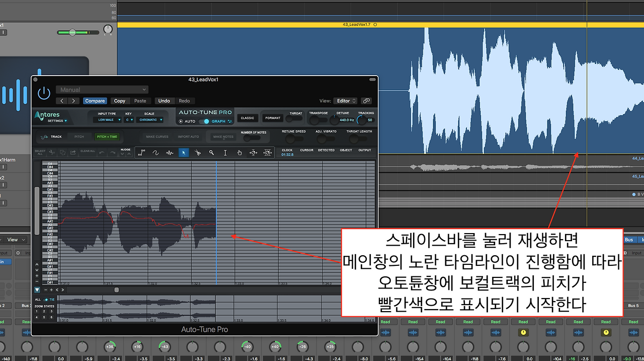Click the Compare button

[95, 101]
